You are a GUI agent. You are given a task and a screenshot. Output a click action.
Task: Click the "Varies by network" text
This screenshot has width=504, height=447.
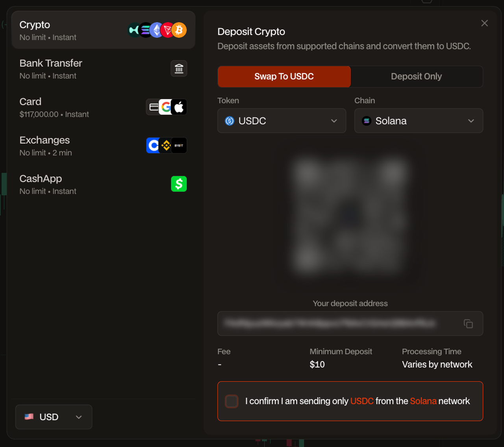coord(437,364)
